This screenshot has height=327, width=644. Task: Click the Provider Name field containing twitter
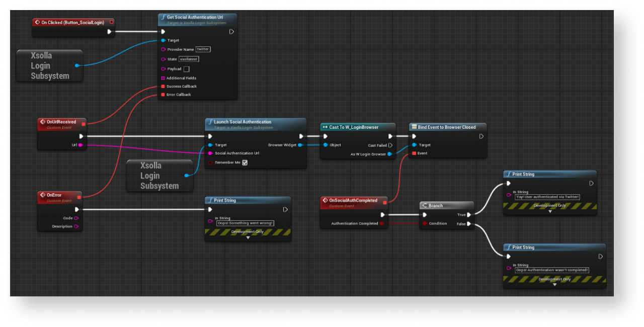pos(203,49)
